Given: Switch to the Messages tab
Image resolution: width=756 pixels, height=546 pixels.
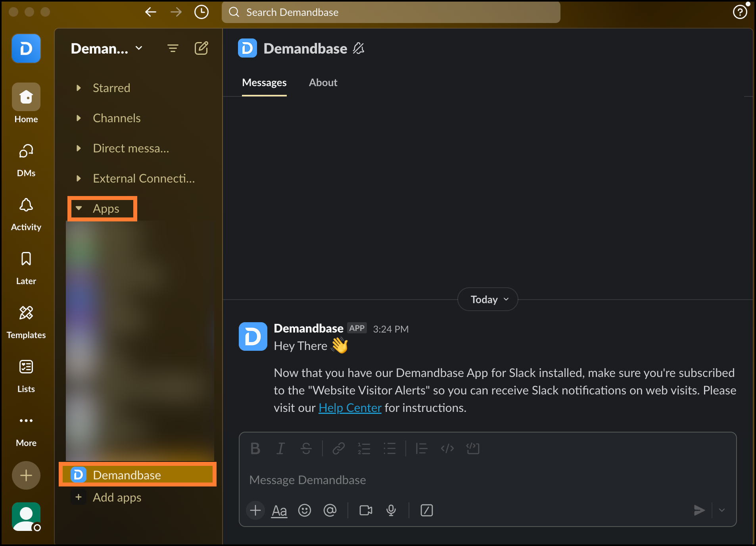Looking at the screenshot, I should pos(264,83).
